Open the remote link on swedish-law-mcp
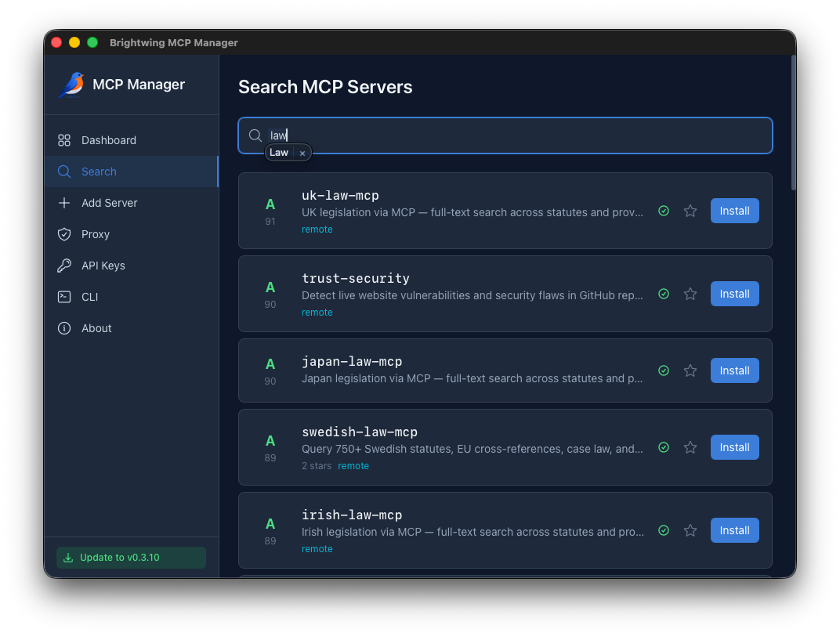This screenshot has height=636, width=840. tap(353, 465)
